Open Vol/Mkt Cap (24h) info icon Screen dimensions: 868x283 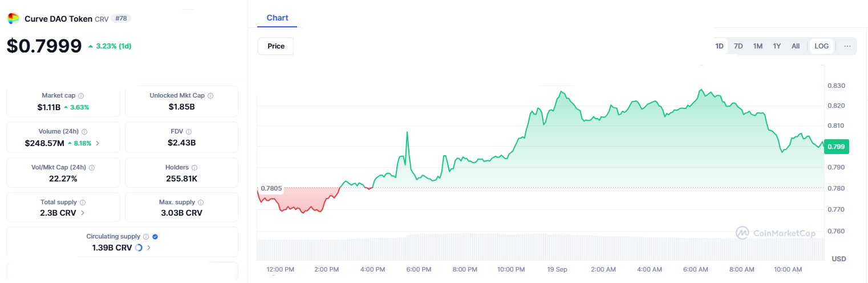(92, 168)
